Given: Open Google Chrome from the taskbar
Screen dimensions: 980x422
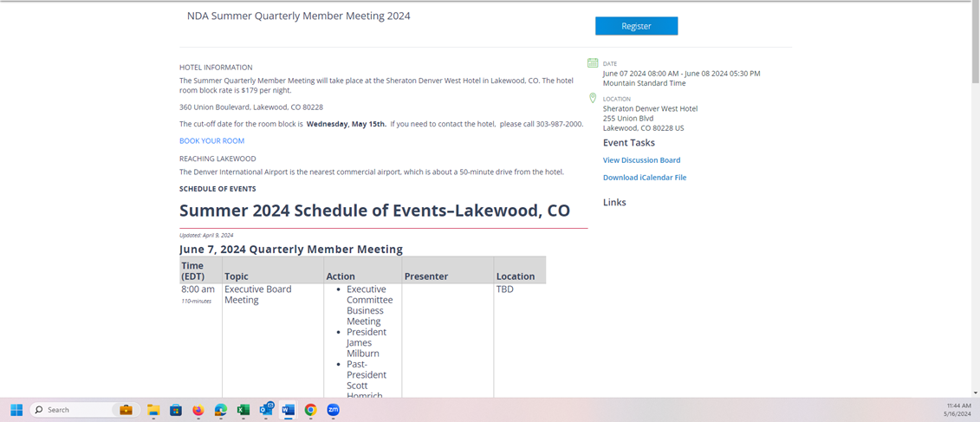Looking at the screenshot, I should point(310,410).
